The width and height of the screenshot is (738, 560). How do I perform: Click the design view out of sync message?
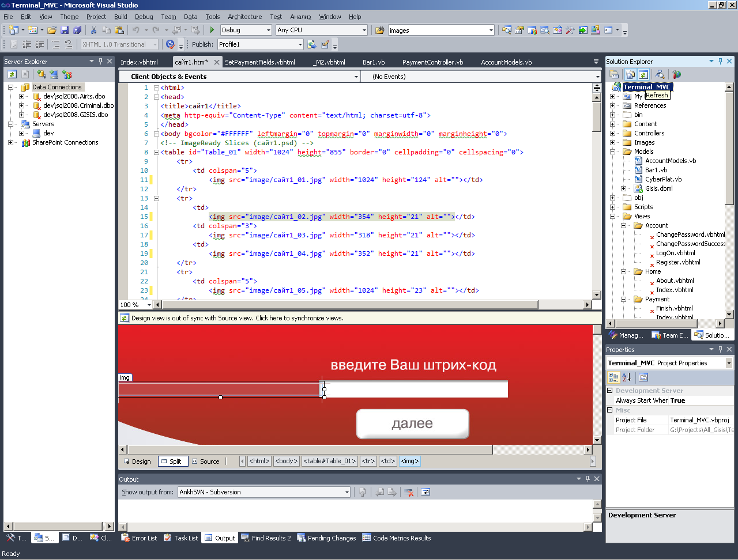pyautogui.click(x=237, y=318)
